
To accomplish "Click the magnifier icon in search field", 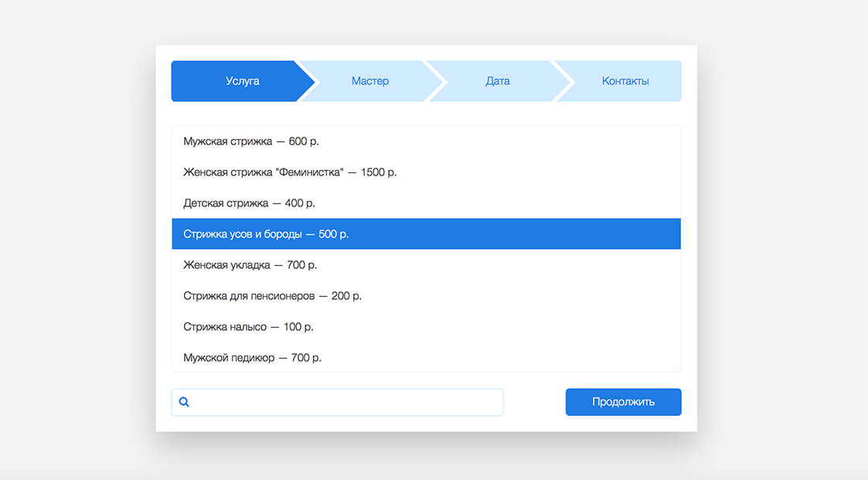I will pos(184,402).
